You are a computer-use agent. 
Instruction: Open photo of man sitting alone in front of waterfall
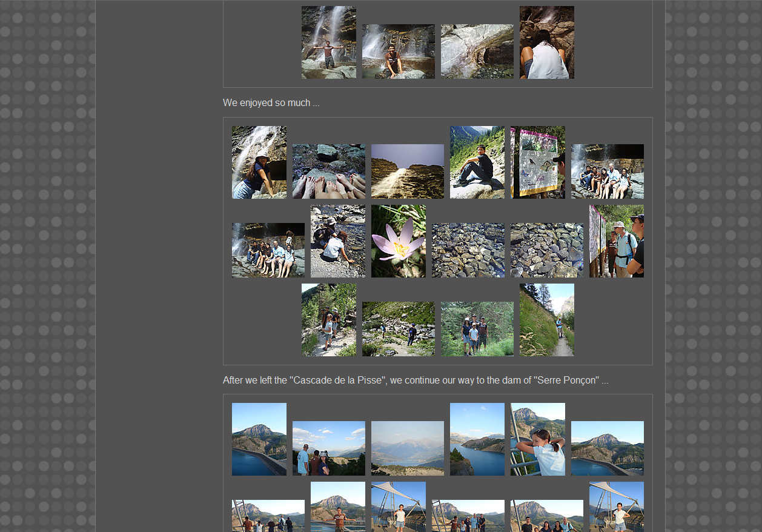[x=398, y=52]
